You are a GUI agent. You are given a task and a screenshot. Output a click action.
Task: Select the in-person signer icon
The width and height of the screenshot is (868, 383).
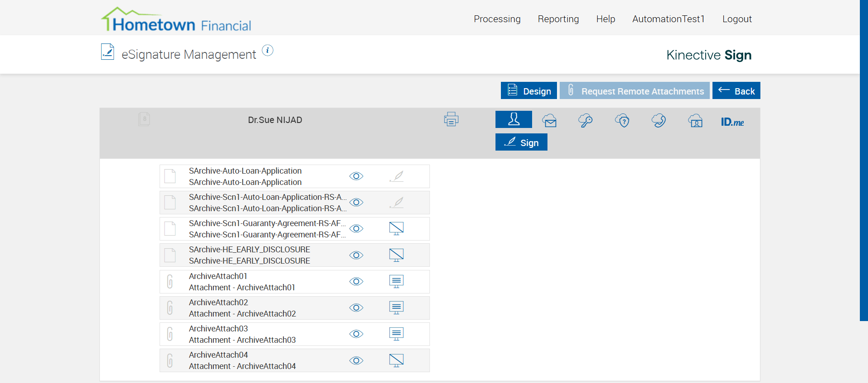[x=514, y=119]
